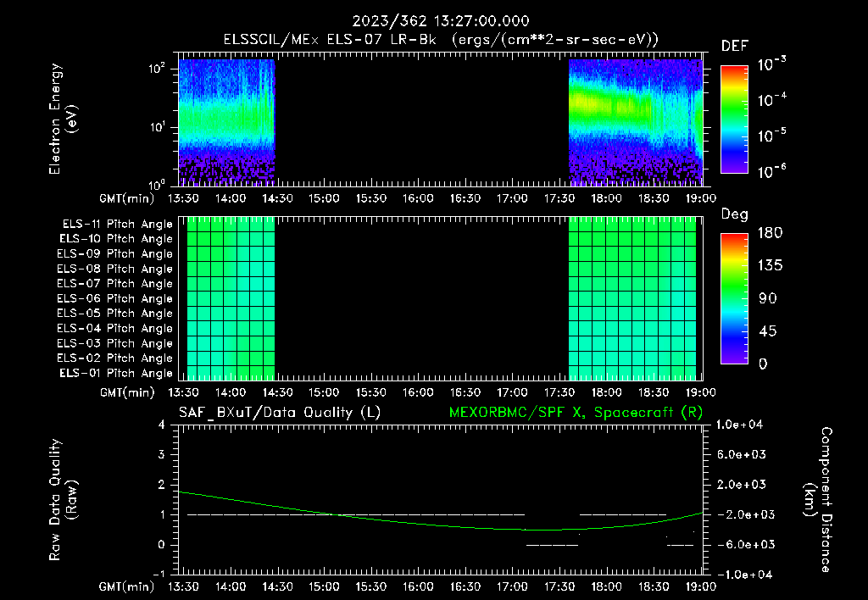This screenshot has width=868, height=600.
Task: Select the ELS-04 Pitch Angle row label
Action: click(114, 328)
